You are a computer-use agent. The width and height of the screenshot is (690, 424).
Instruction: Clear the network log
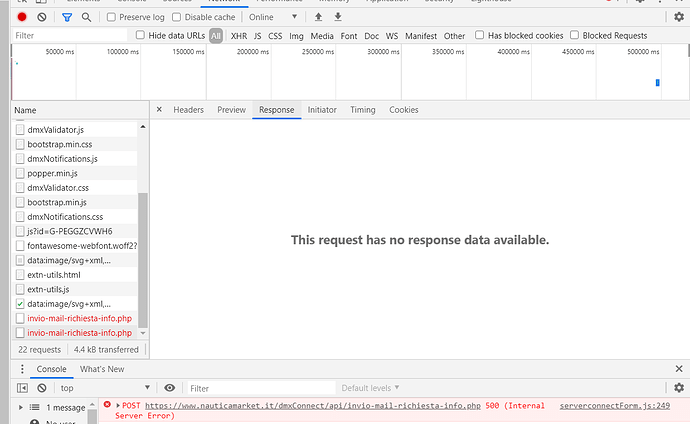click(42, 17)
